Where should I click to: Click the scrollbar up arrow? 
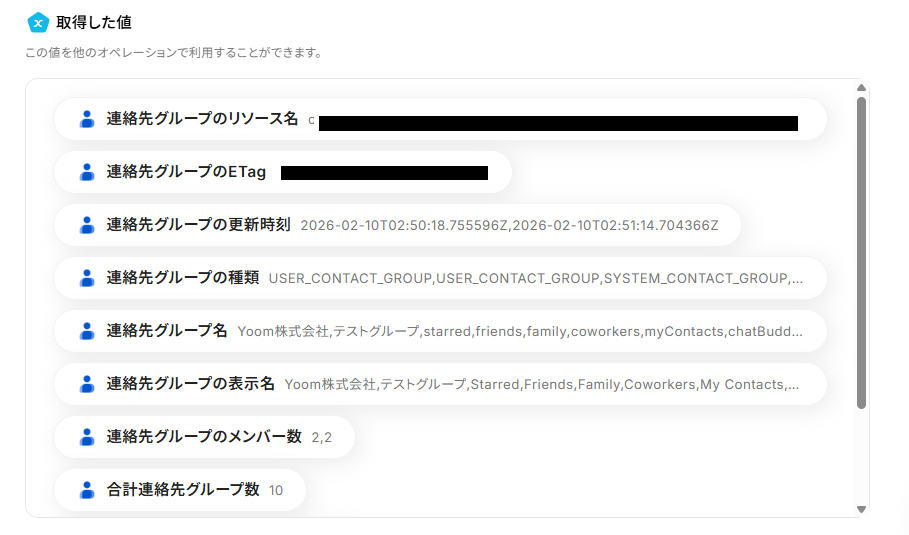coord(861,88)
